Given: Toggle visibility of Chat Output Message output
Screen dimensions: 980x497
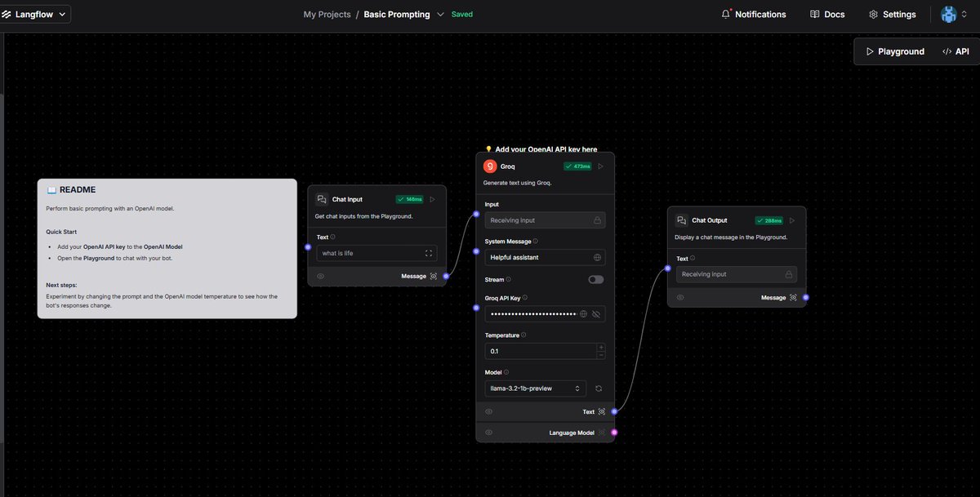Looking at the screenshot, I should tap(680, 297).
